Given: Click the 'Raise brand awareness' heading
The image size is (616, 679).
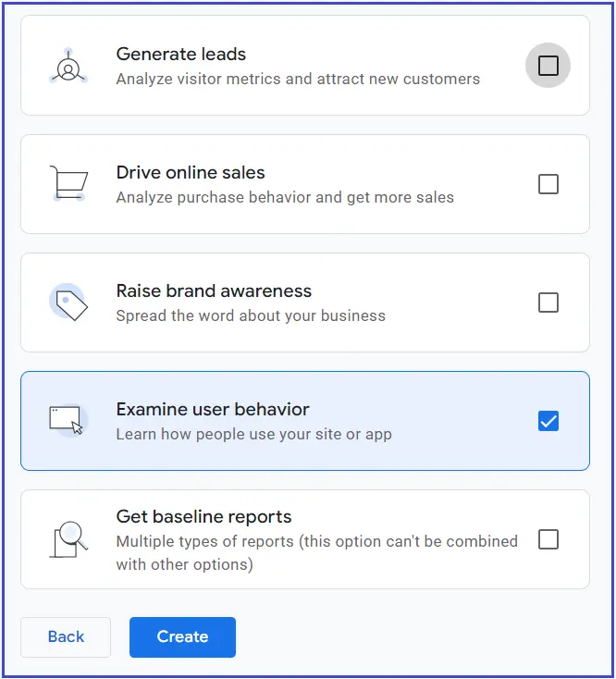Looking at the screenshot, I should 214,291.
